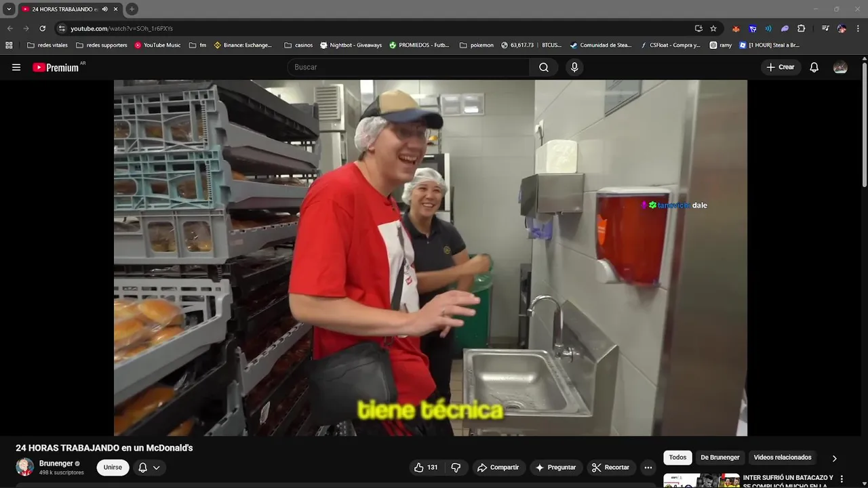
Task: Open YouTube account avatar menu
Action: tap(840, 67)
